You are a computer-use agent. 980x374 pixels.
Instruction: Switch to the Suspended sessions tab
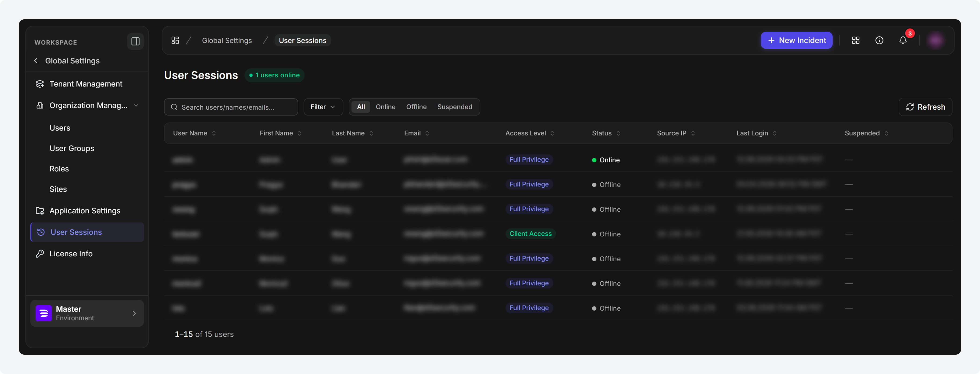[455, 107]
